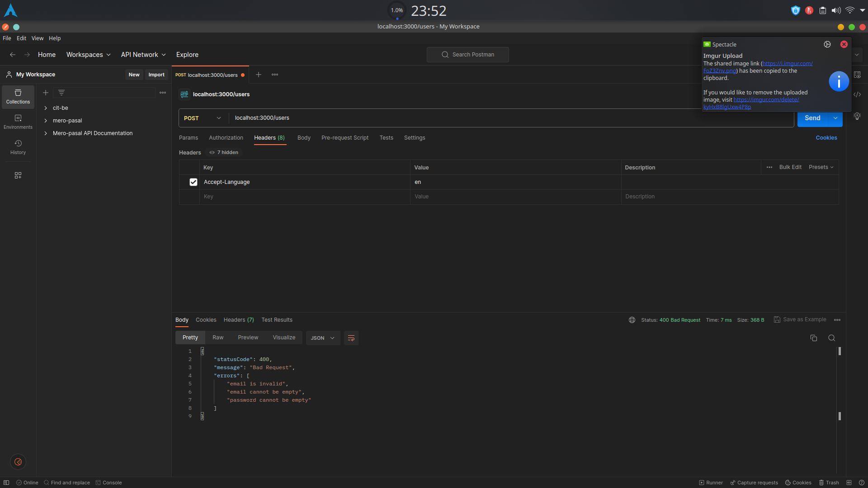Click the Cookies link below the Send button
This screenshot has height=488, width=868.
[x=826, y=138]
